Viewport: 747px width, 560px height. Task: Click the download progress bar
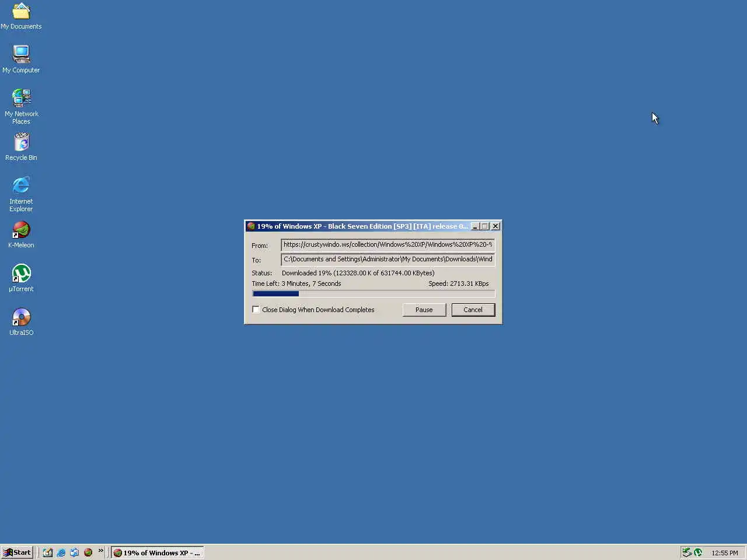tap(373, 294)
